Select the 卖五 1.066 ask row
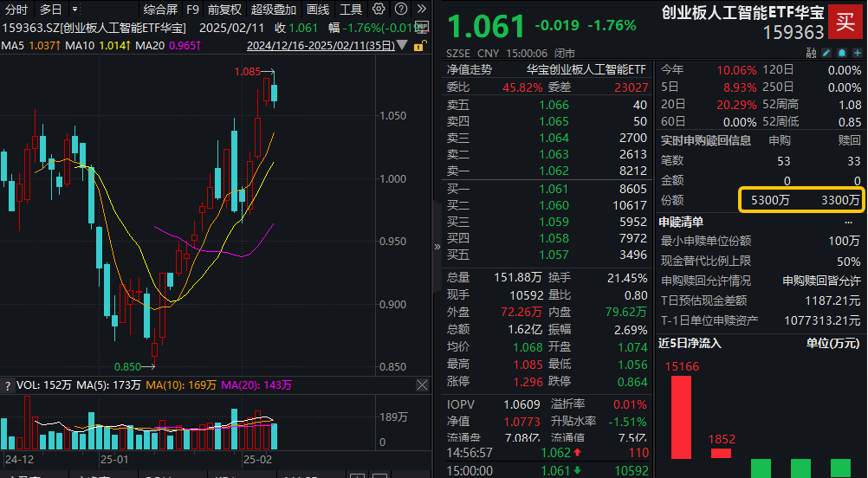The image size is (868, 478). click(x=547, y=105)
